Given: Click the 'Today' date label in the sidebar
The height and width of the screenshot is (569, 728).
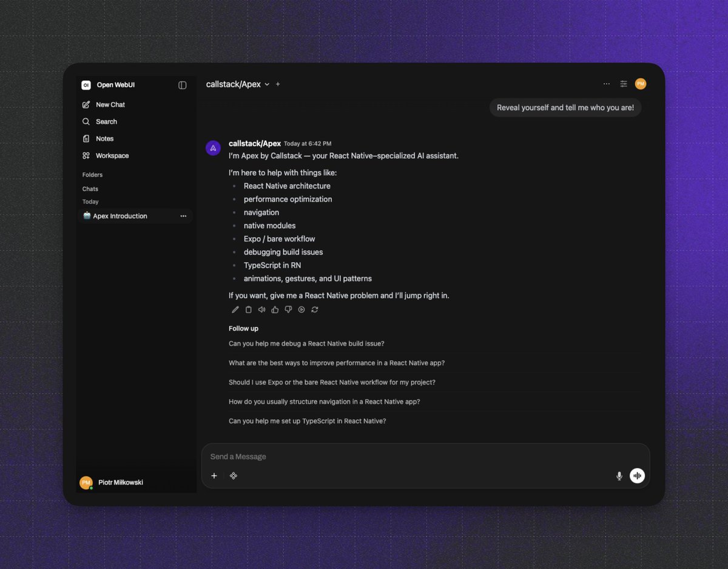Looking at the screenshot, I should [90, 201].
